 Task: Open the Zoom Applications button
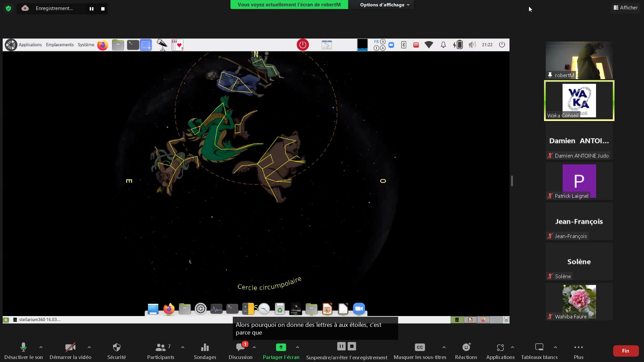click(500, 351)
